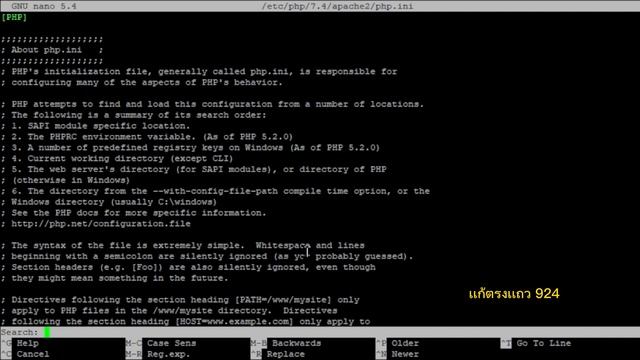
Task: Click the '1. SAPI module specific location.' line
Action: (x=96, y=126)
